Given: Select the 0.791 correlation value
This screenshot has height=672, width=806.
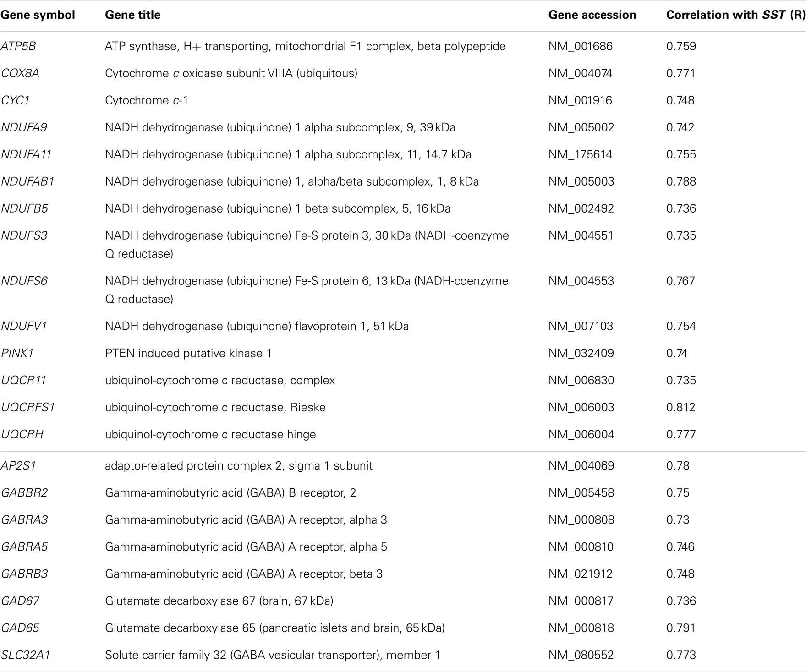Looking at the screenshot, I should pyautogui.click(x=681, y=628).
